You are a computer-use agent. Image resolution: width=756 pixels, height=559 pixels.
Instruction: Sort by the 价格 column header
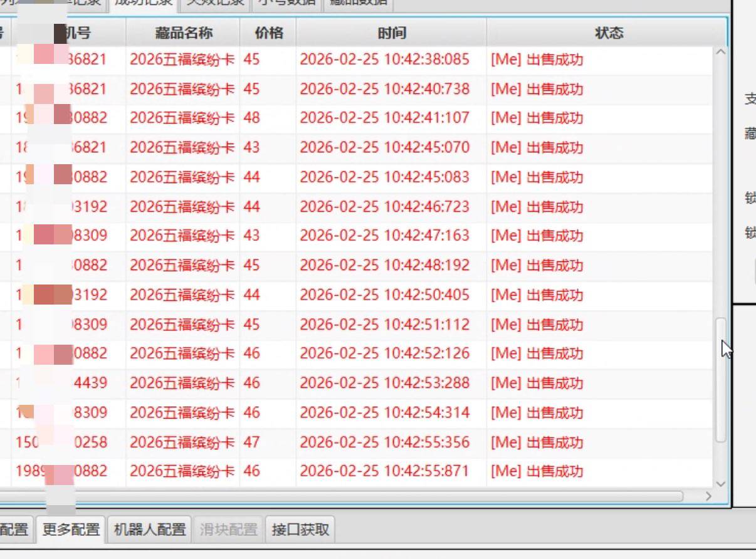268,31
